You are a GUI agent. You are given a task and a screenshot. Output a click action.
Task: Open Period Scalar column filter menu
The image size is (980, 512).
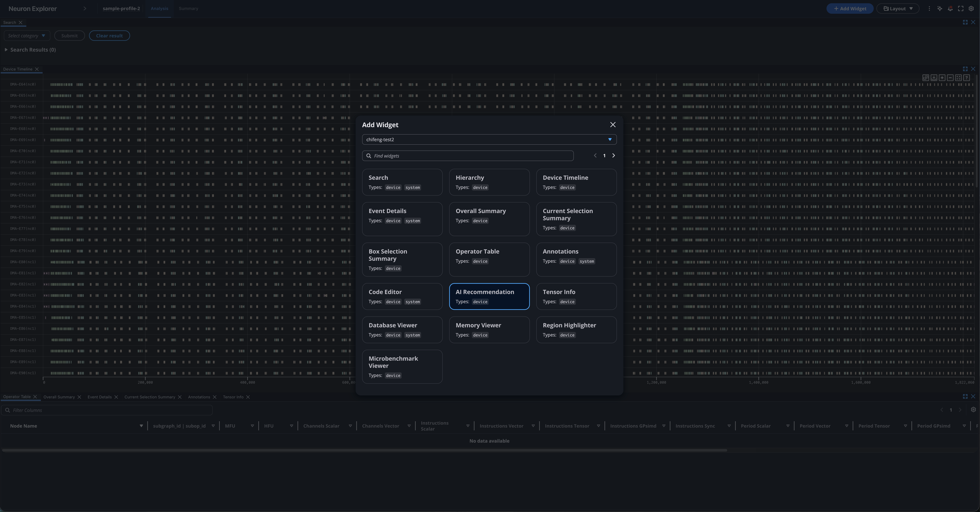[x=787, y=426]
